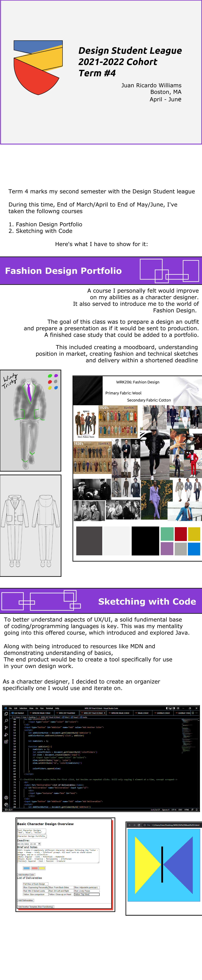Open the Terminal menu
Image resolution: width=202 pixels, height=980 pixels.
49,708
